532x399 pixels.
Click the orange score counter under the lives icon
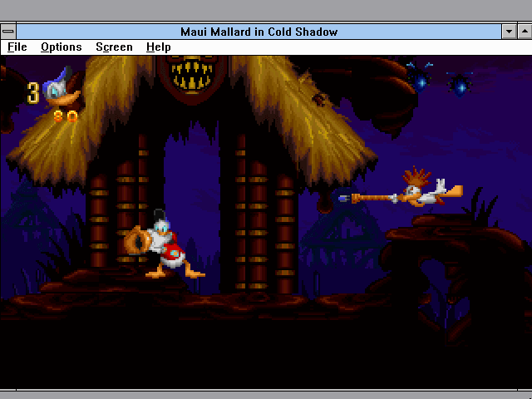click(66, 117)
